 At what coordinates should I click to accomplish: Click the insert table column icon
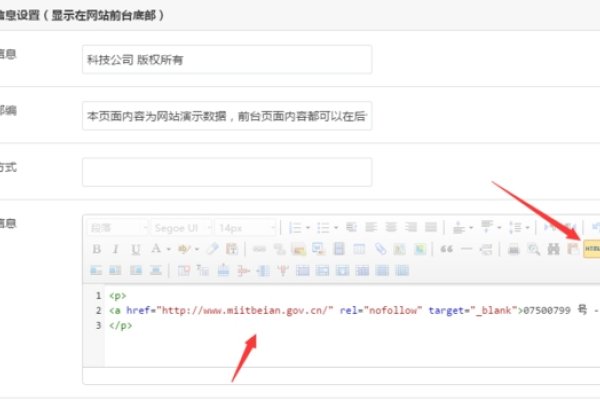point(263,271)
